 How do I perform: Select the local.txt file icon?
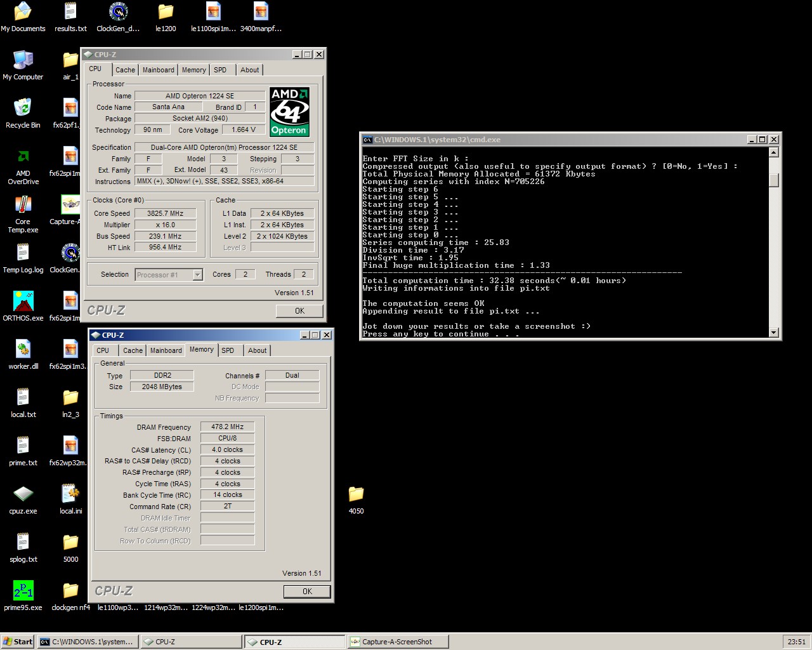(23, 397)
